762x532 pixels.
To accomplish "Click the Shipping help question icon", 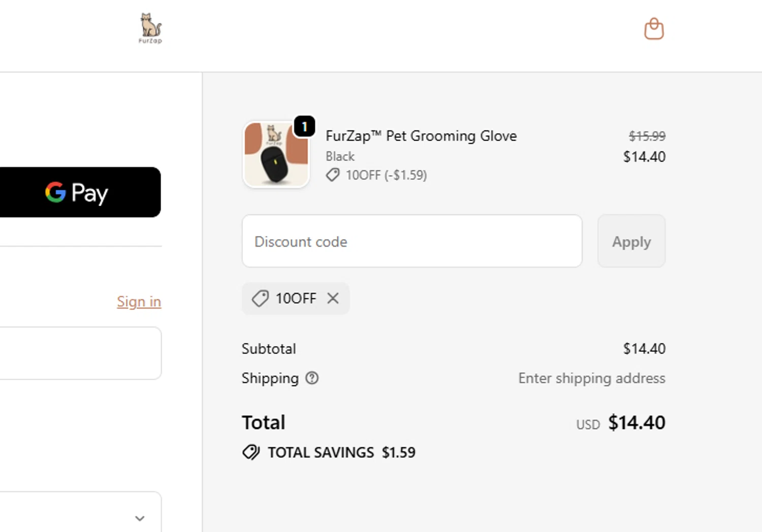I will tap(312, 378).
